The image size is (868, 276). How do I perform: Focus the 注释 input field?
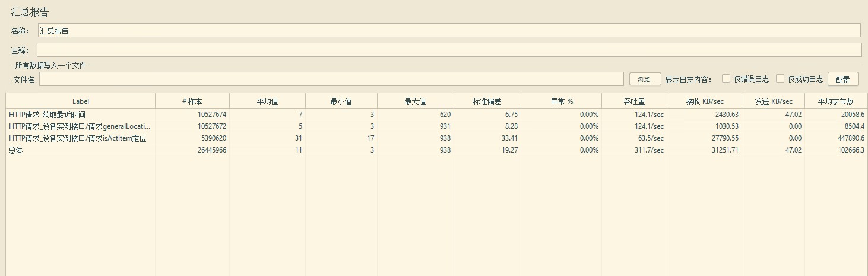[x=449, y=50]
